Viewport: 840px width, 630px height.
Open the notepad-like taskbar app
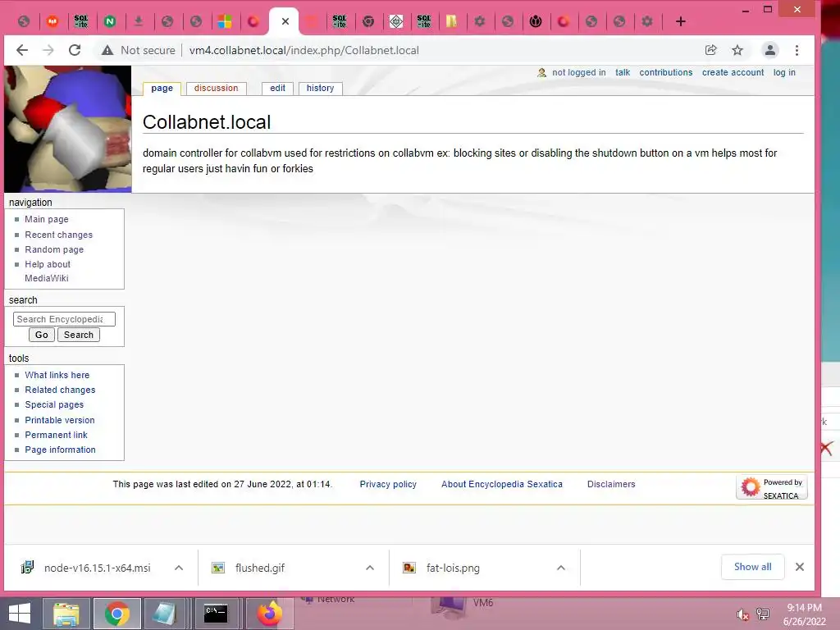click(x=166, y=614)
